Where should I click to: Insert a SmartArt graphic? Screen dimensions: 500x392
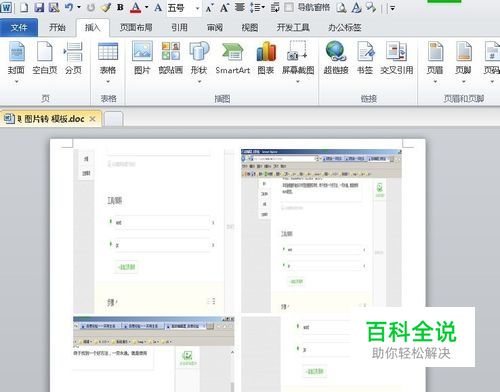tap(233, 58)
